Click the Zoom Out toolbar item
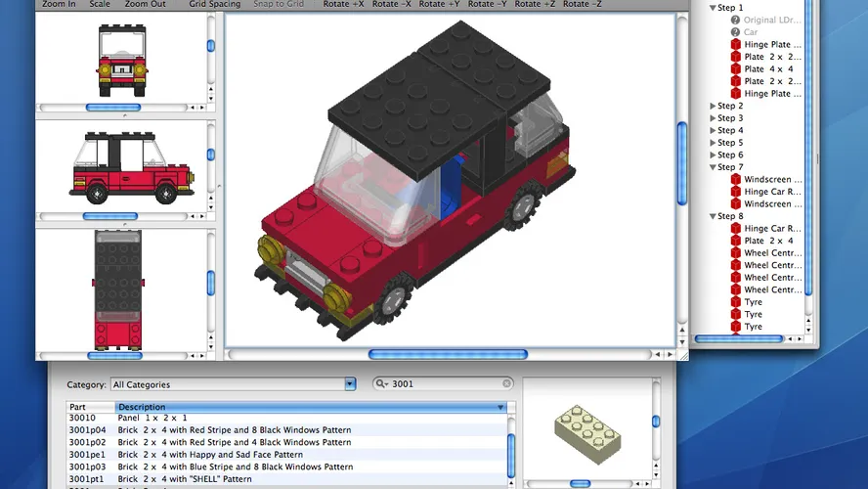 145,4
